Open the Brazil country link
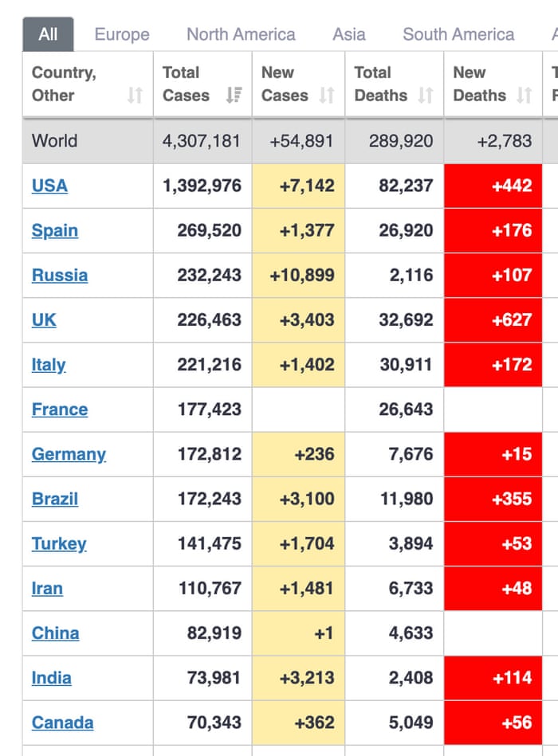558x756 pixels. pyautogui.click(x=55, y=499)
